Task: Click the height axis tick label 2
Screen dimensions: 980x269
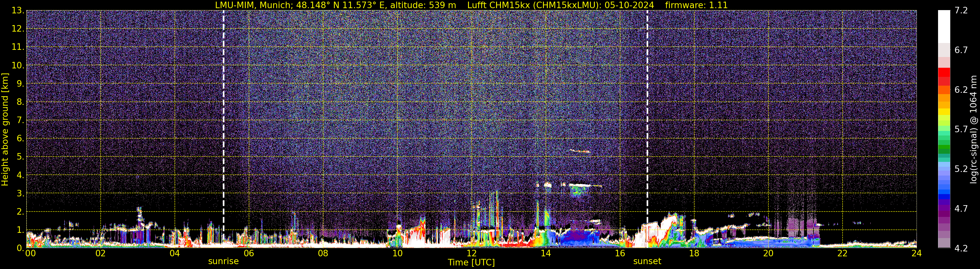Action: pyautogui.click(x=20, y=211)
